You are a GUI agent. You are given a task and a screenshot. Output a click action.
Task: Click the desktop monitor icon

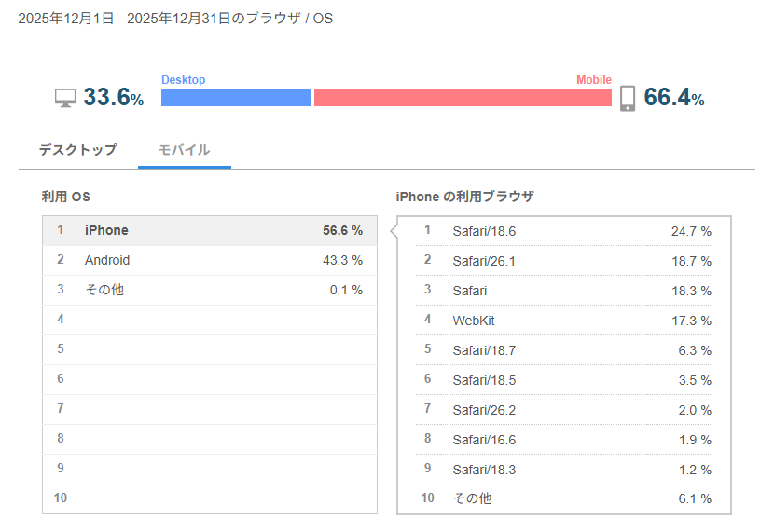click(x=65, y=98)
